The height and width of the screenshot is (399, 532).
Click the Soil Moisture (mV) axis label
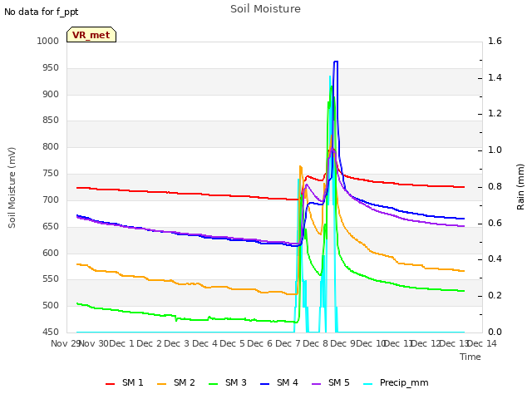coord(12,188)
